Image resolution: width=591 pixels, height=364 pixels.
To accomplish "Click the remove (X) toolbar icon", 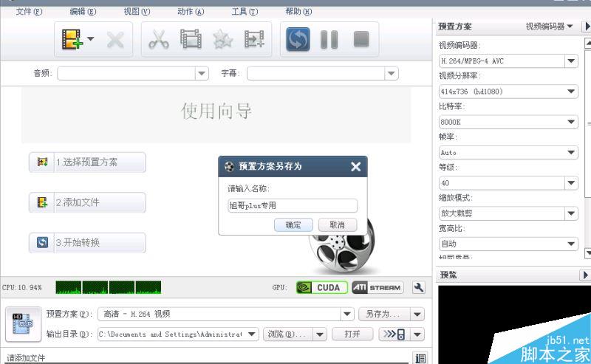I will (x=115, y=40).
